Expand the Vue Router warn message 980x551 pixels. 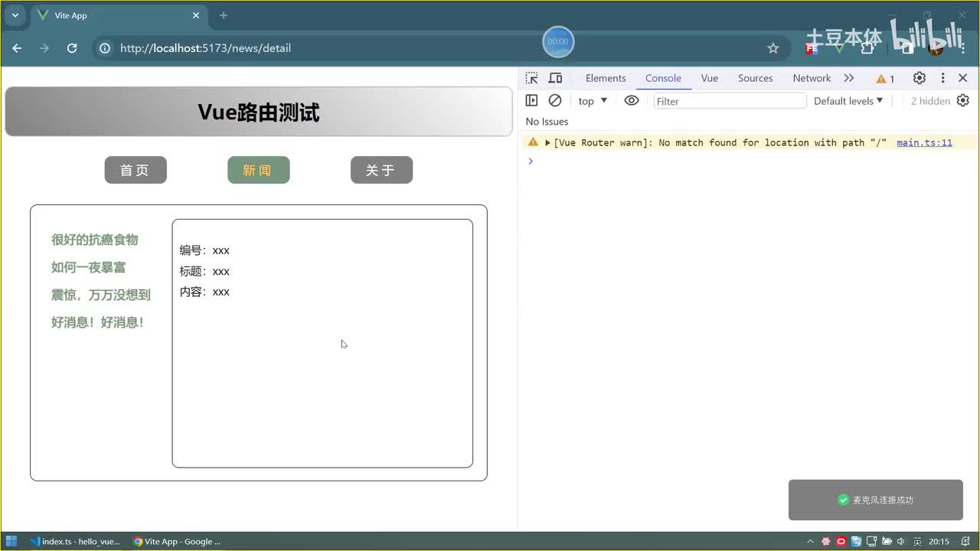click(x=547, y=143)
